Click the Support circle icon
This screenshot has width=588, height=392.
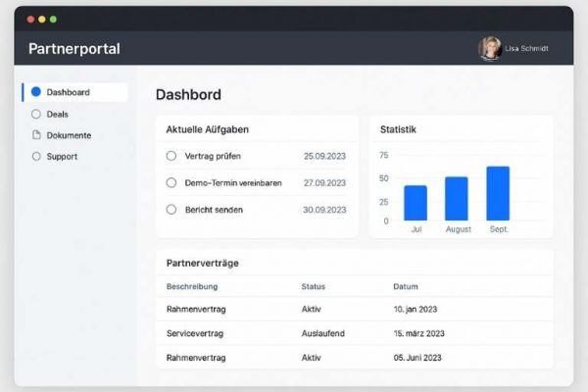coord(36,156)
